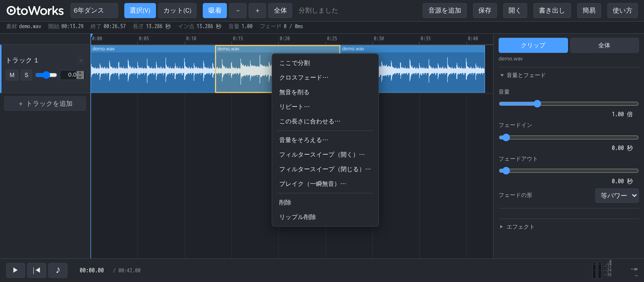The width and height of the screenshot is (644, 282).
Task: Select フィルタースイープ（閉じる） entry
Action: click(x=325, y=169)
